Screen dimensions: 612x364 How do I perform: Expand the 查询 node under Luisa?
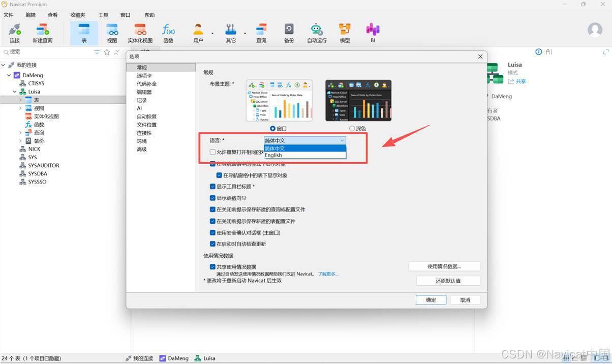point(20,133)
